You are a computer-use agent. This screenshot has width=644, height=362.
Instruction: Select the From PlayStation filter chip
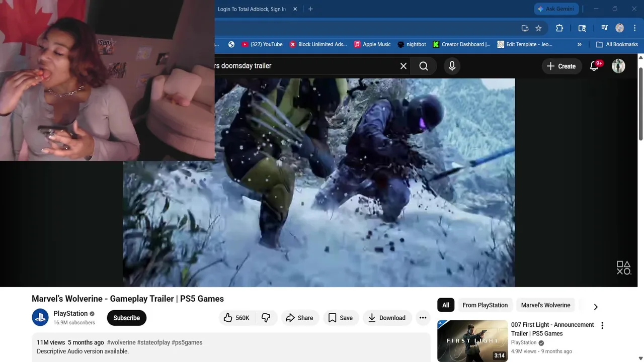pos(485,305)
